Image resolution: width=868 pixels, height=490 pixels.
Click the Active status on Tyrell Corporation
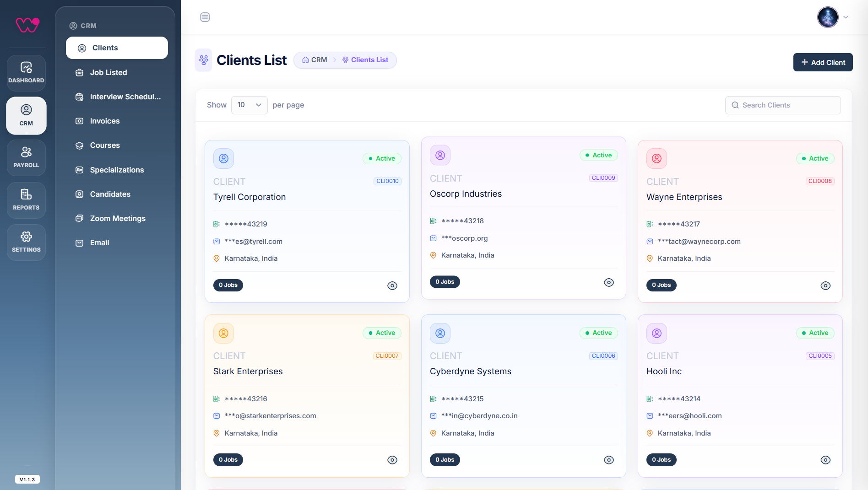(382, 159)
